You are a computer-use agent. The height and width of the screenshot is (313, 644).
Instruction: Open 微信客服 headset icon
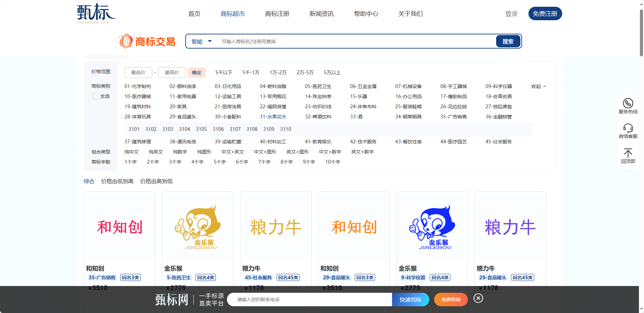[628, 128]
